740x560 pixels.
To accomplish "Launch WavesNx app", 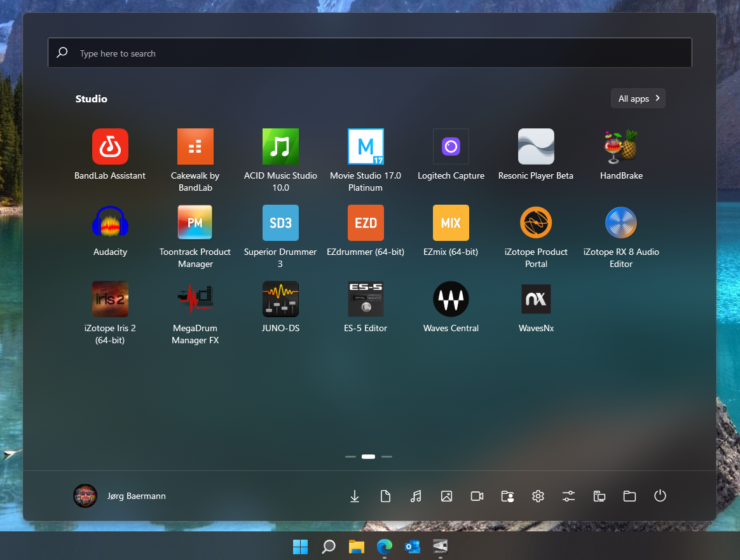I will click(x=536, y=299).
